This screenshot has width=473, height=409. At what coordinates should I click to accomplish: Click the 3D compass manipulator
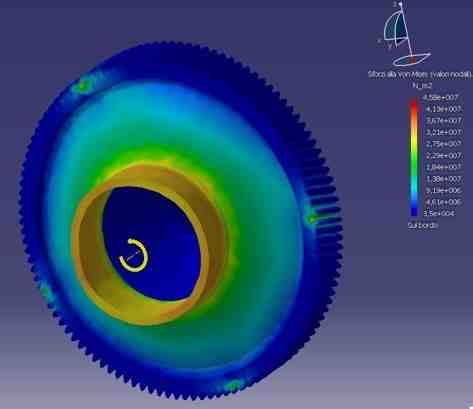coord(404,34)
